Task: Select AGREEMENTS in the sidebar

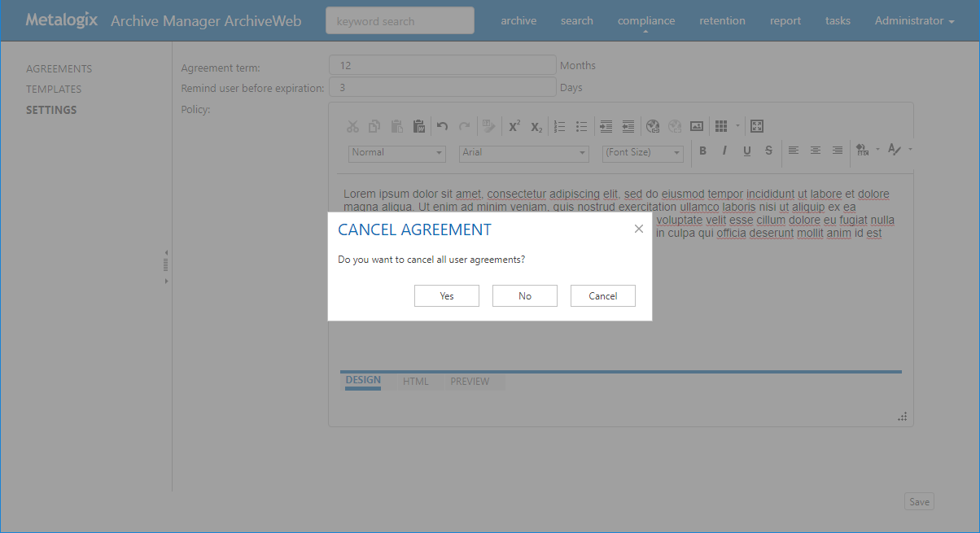Action: 59,69
